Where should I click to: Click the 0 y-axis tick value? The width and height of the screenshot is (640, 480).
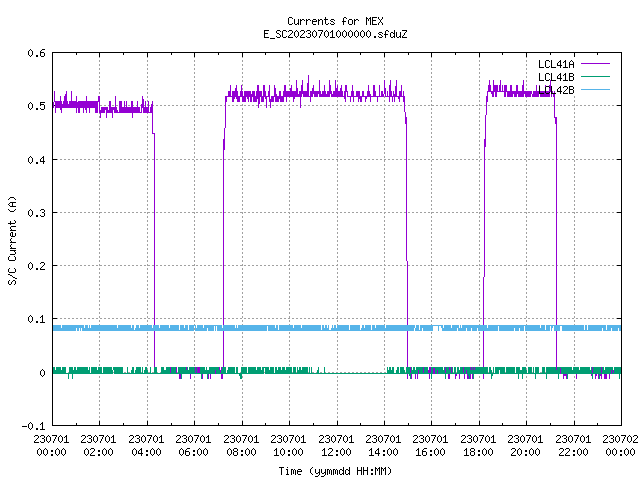42,373
